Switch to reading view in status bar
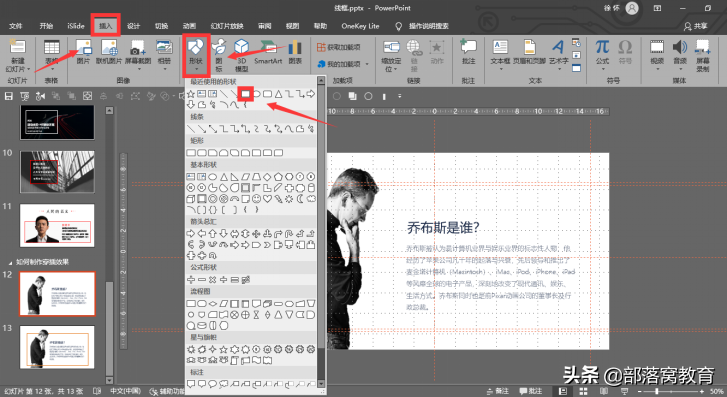Screen dimensions: 727x397 [x=604, y=391]
